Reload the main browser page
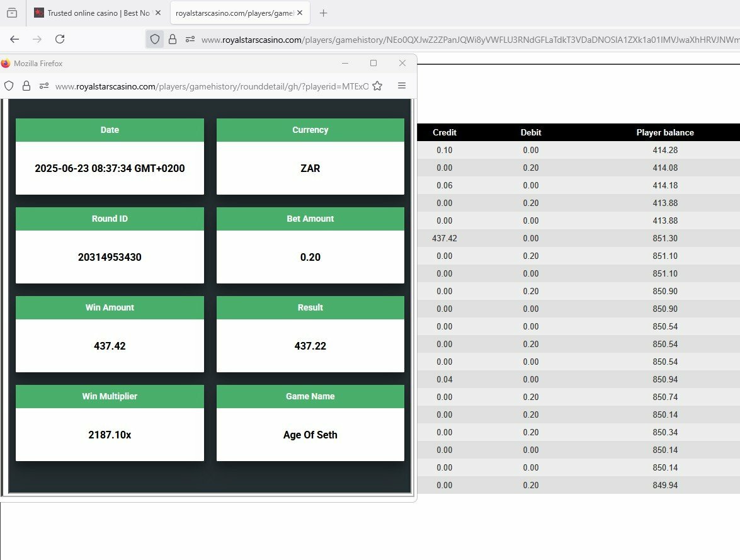Viewport: 740px width, 560px height. click(60, 39)
